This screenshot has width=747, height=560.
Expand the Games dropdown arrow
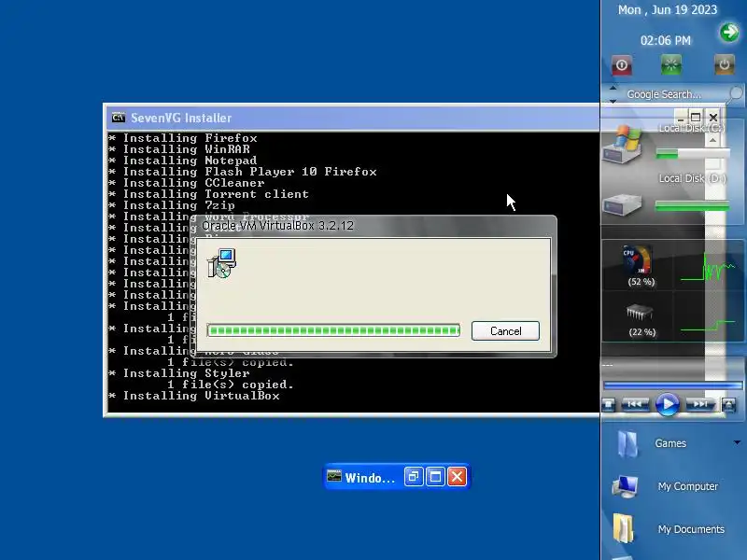point(737,442)
